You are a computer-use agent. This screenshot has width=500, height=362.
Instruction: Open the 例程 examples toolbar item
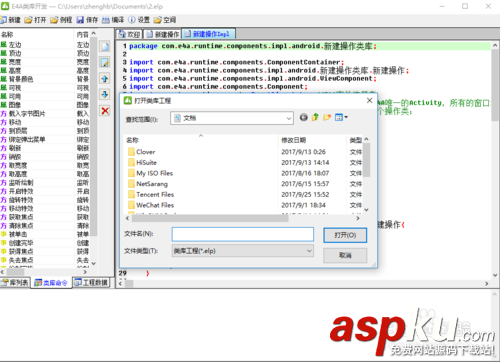(61, 20)
